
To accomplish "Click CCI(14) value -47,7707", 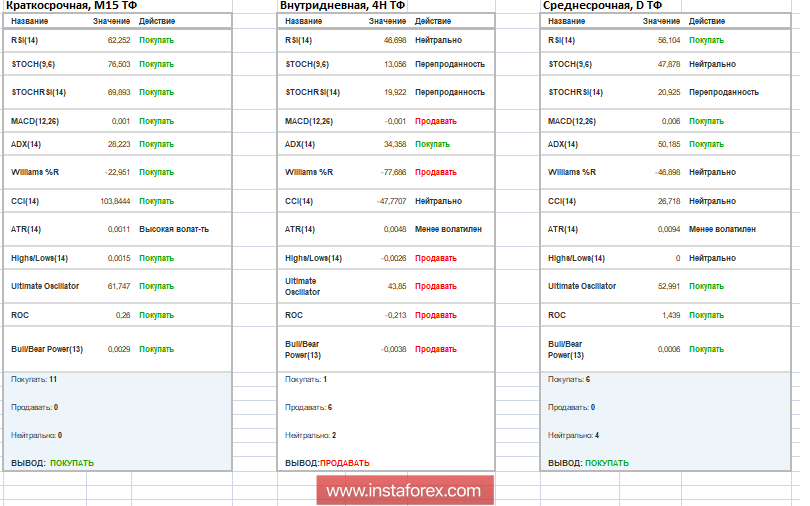I will [392, 201].
